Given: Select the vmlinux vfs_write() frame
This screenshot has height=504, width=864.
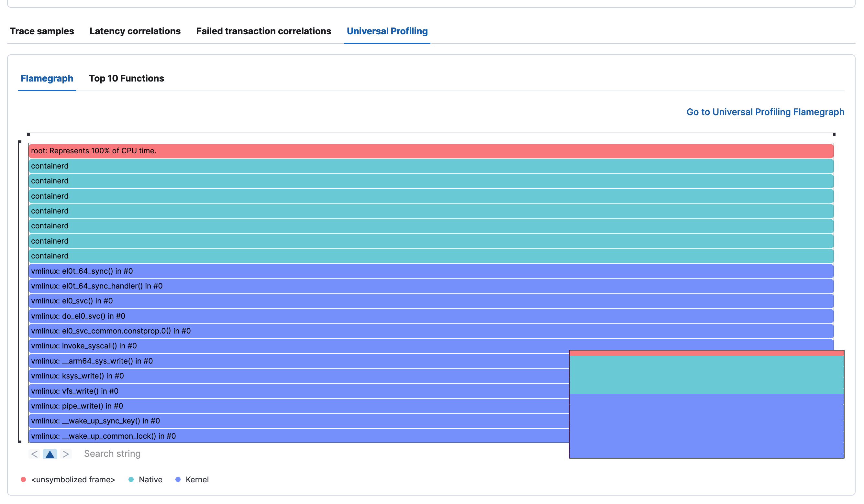Looking at the screenshot, I should (299, 391).
